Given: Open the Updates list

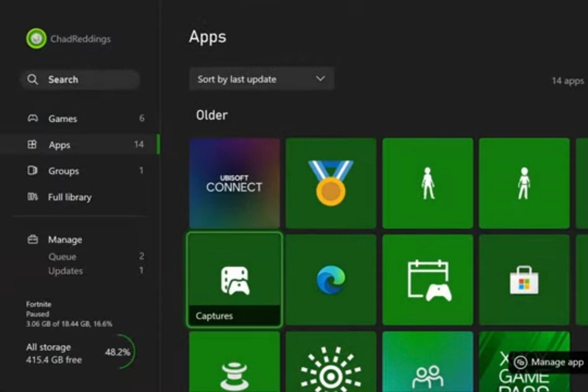Looking at the screenshot, I should click(x=66, y=271).
